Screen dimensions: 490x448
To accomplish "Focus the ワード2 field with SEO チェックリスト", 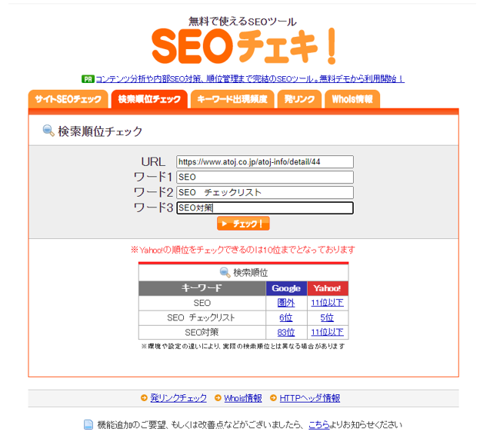I will tap(265, 192).
